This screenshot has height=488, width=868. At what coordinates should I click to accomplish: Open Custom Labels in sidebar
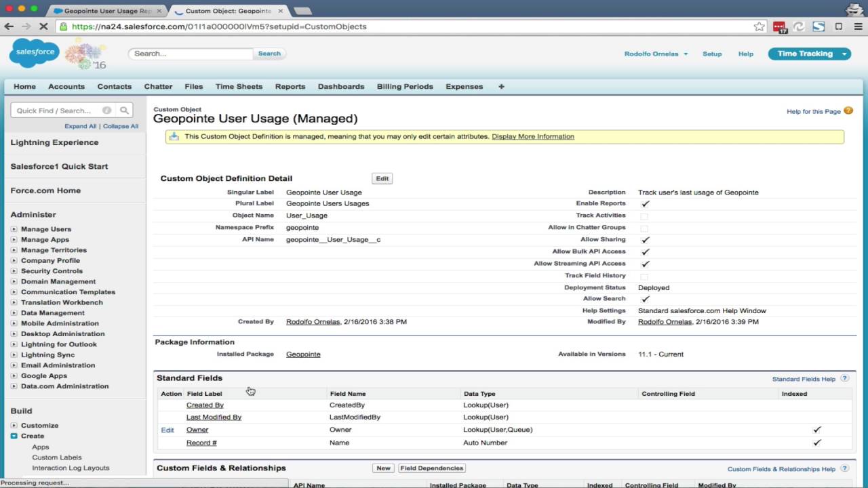[57, 457]
